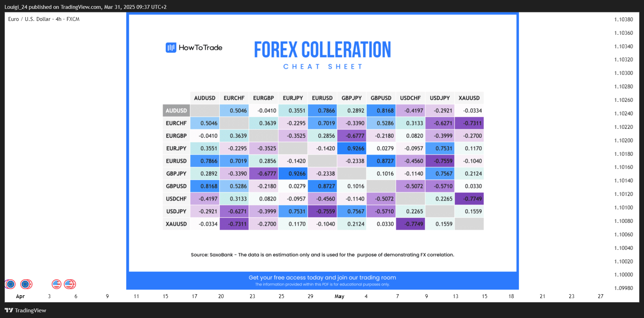The height and width of the screenshot is (318, 644).
Task: Click the EURCHF row label
Action: coord(176,123)
